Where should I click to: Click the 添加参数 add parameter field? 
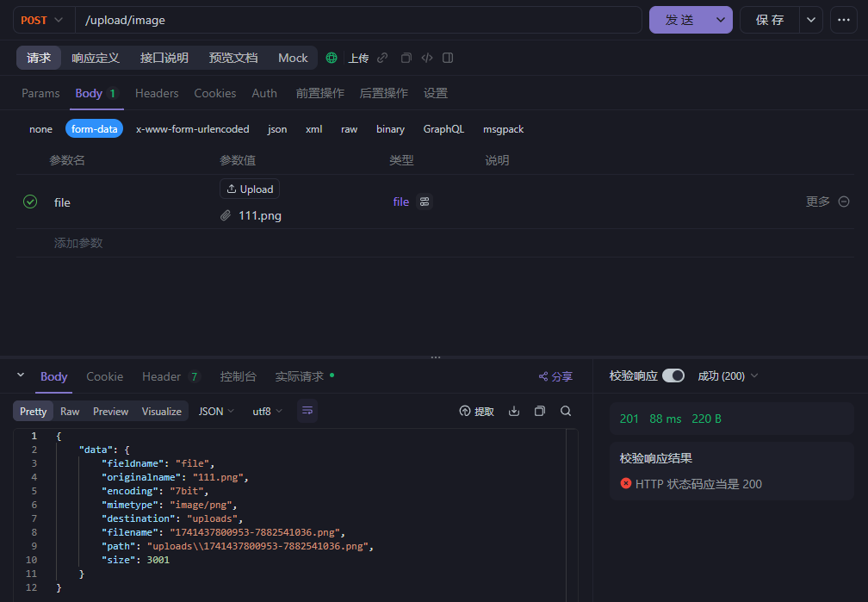(78, 243)
